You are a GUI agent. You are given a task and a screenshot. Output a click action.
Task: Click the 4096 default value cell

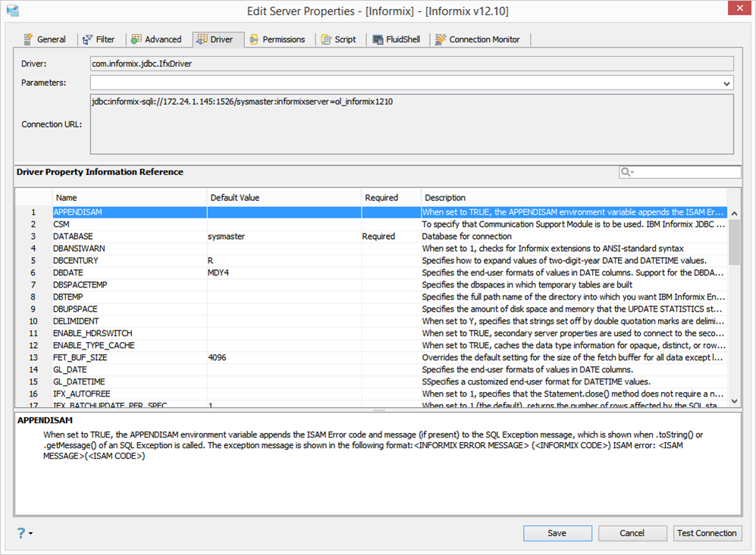pos(284,357)
